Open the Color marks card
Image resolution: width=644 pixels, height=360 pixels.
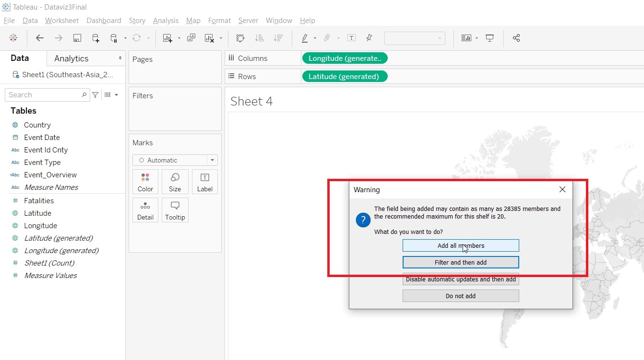tap(145, 182)
